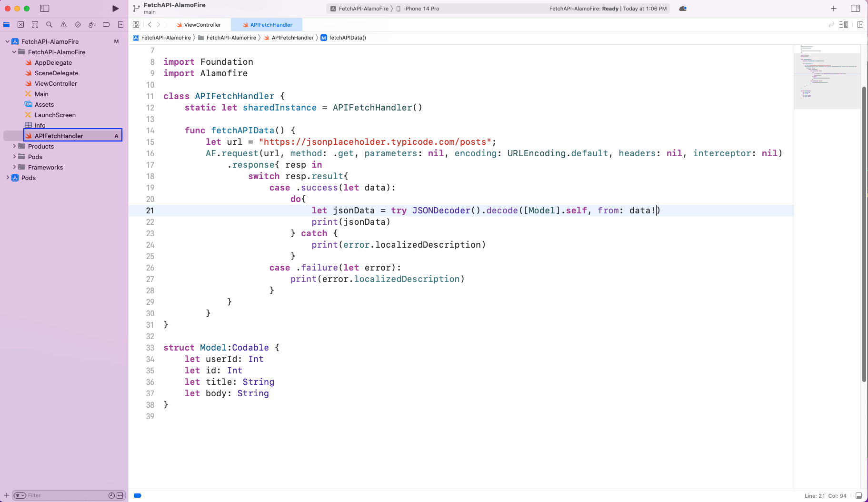Screen dimensions: 868x502
Task: Click APIFetchHandler breadcrumb in jump bar
Action: coord(289,38)
